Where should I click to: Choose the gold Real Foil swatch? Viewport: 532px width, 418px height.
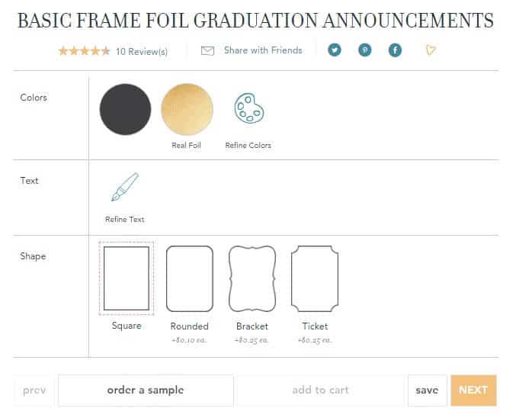pyautogui.click(x=187, y=109)
